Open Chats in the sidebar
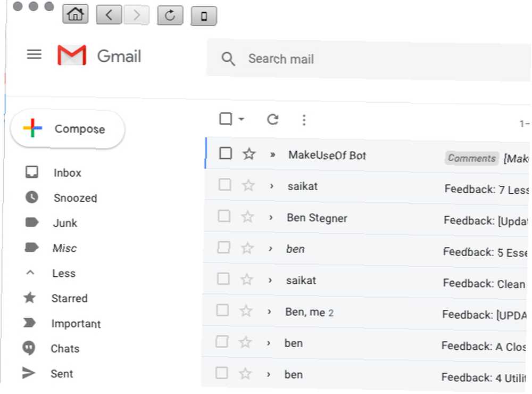Screen dimensions: 532x394 click(x=51, y=349)
